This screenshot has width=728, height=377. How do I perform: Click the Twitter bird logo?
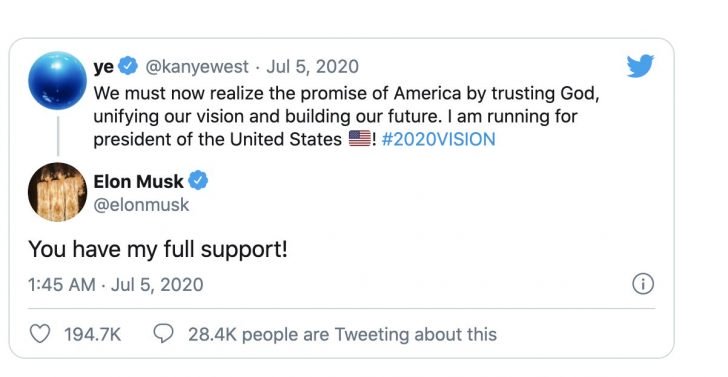[x=640, y=66]
